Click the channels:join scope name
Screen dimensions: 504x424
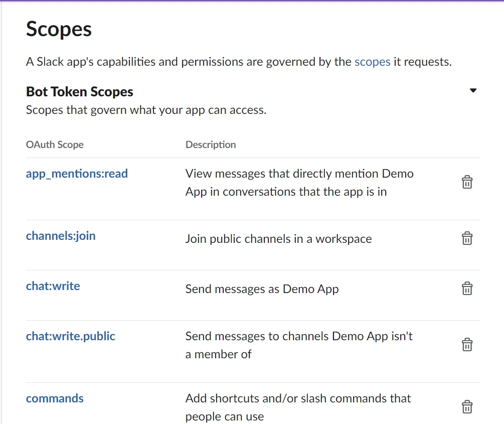click(61, 236)
